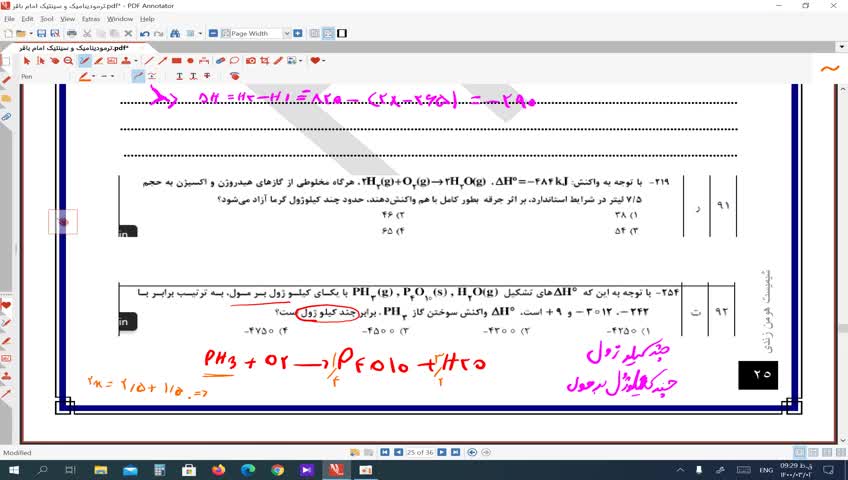Open the File menu
The width and height of the screenshot is (848, 480).
pyautogui.click(x=9, y=19)
